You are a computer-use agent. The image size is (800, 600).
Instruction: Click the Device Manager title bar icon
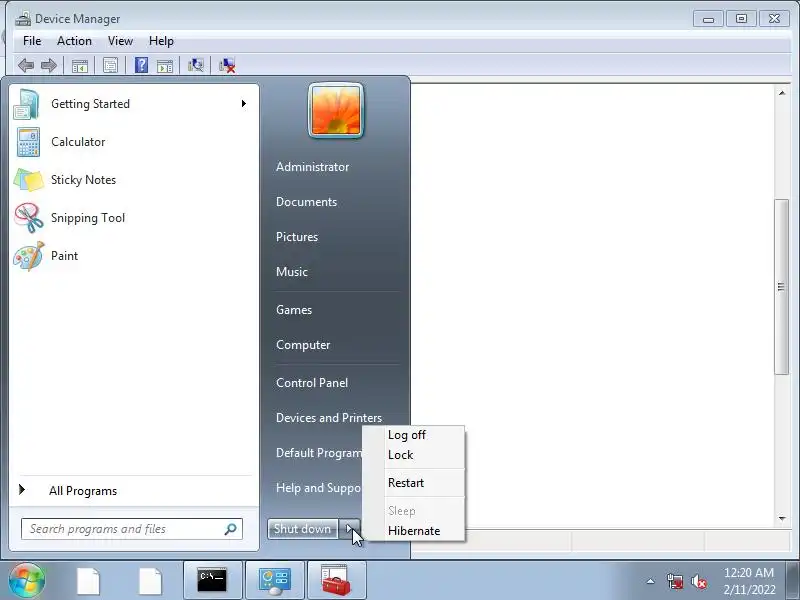22,19
